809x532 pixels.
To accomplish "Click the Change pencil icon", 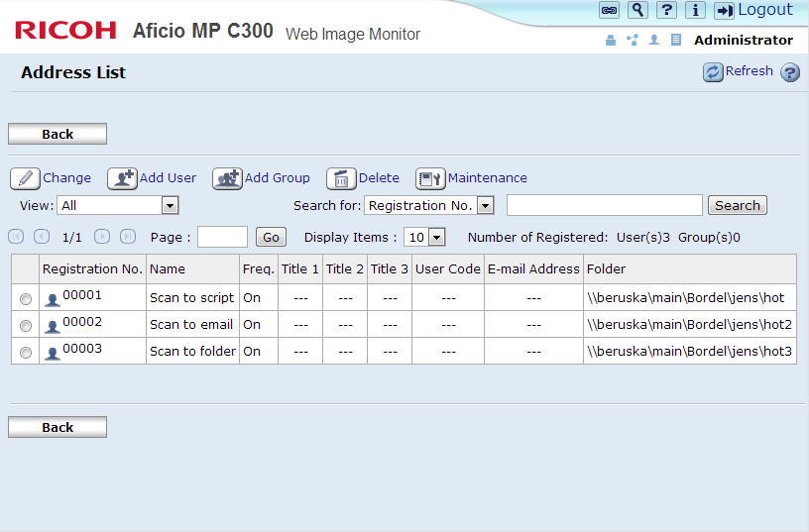I will pos(25,178).
